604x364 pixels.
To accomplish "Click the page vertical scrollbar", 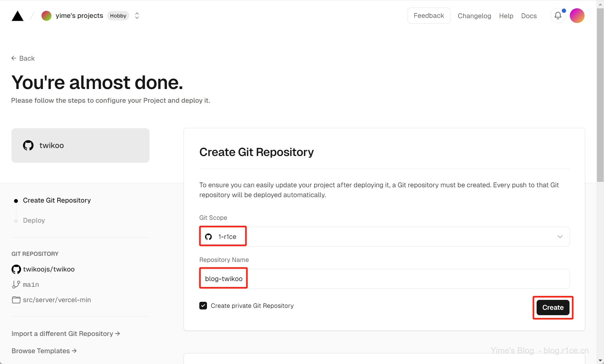I will click(600, 96).
